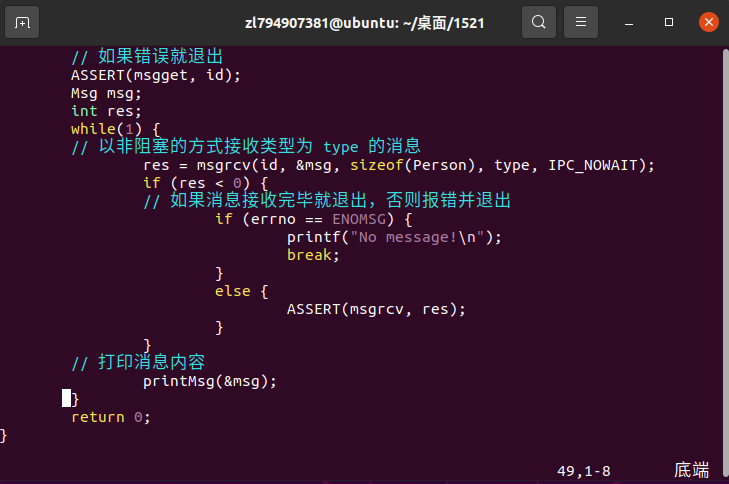Click the window title text

(364, 23)
